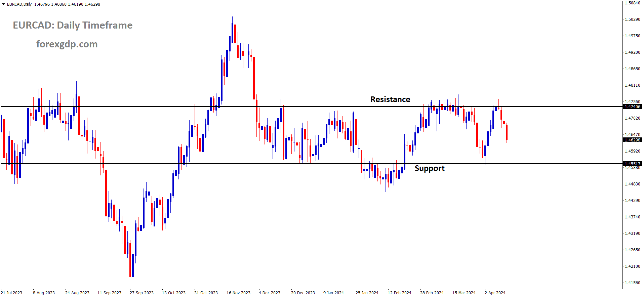644x297 pixels.
Task: Click price axis label 1.43190
Action: click(632, 234)
